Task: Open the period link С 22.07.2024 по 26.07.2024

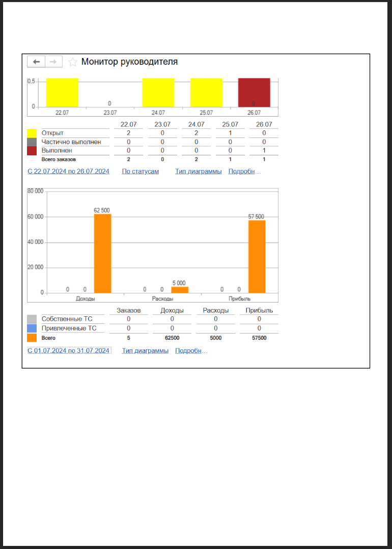Action: (68, 171)
